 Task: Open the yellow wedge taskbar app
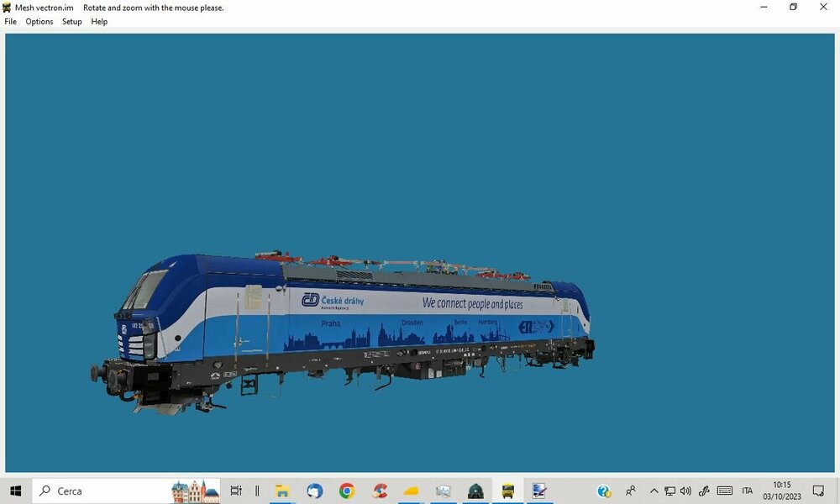411,491
